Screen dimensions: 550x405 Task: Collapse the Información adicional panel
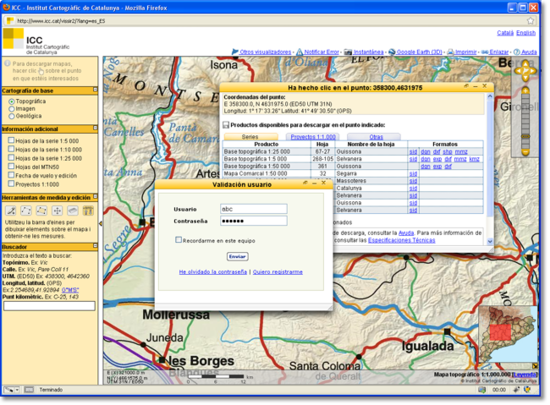click(x=95, y=128)
